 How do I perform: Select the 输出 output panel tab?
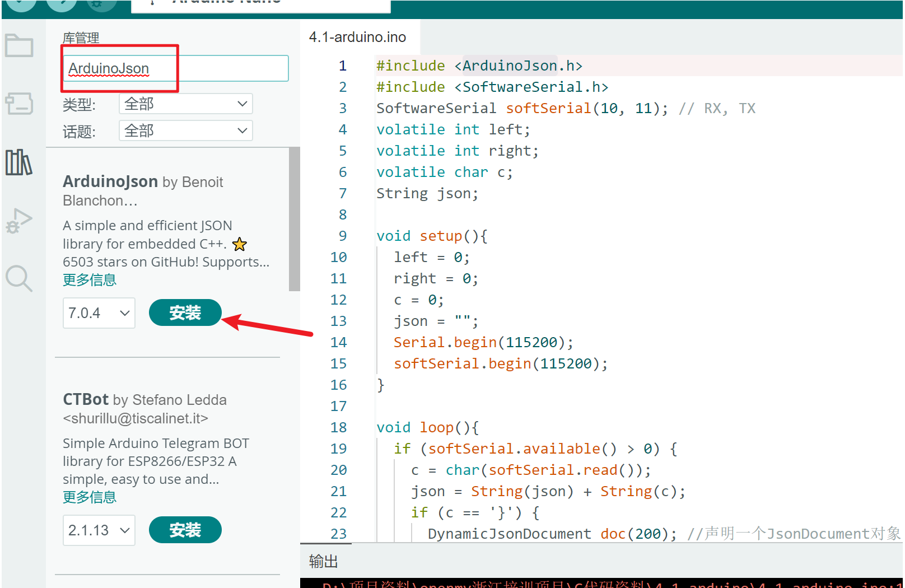pos(324,561)
